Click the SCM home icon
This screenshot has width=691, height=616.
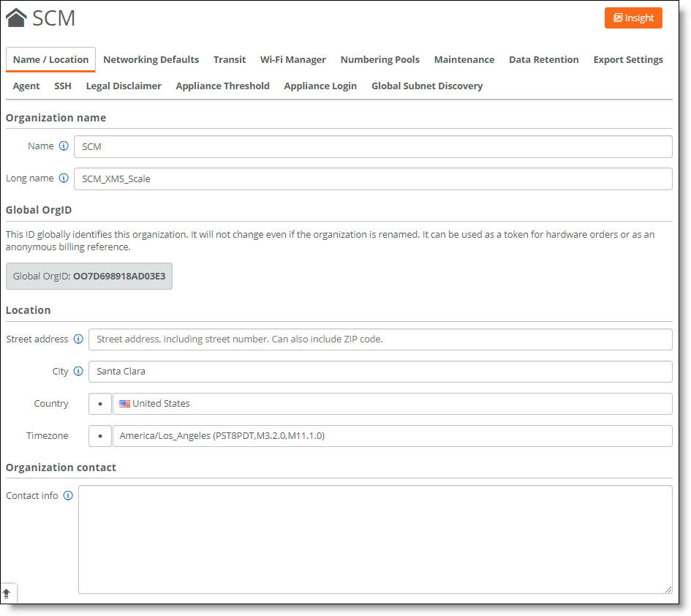click(16, 18)
